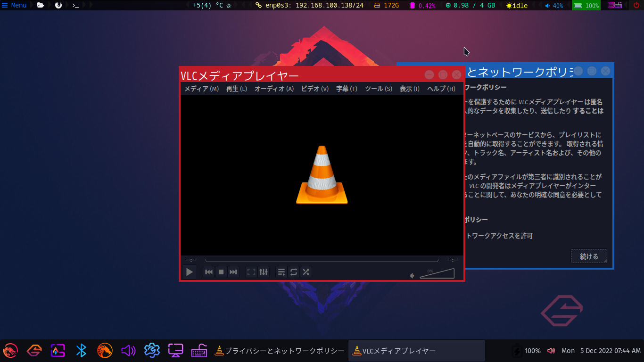Click the enp0s3 network address indicator
The height and width of the screenshot is (362, 644).
pos(309,5)
